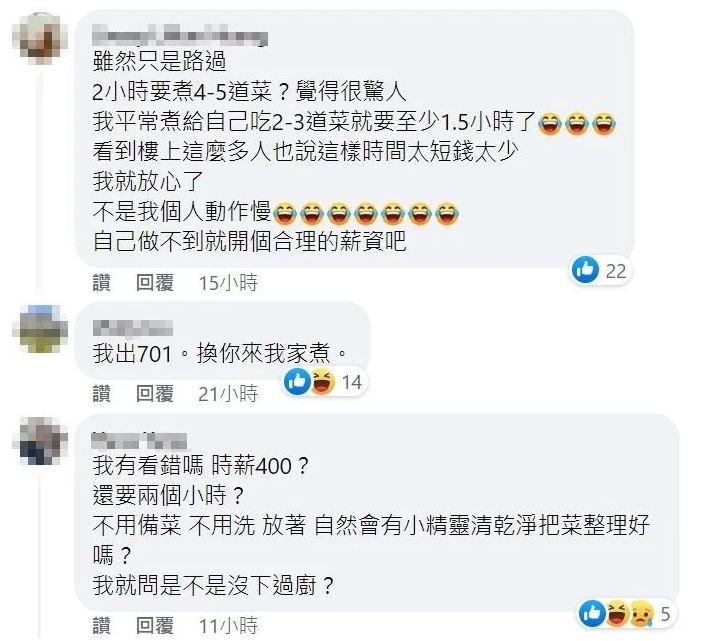The height and width of the screenshot is (641, 710).
Task: Open the first commenter's pixelated avatar
Action: point(40,39)
